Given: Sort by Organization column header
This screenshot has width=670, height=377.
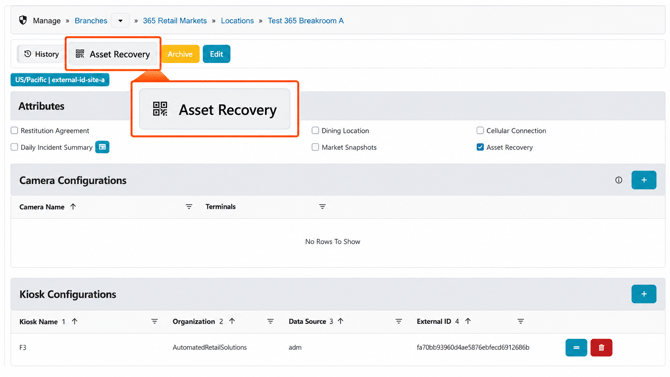Looking at the screenshot, I should [194, 321].
